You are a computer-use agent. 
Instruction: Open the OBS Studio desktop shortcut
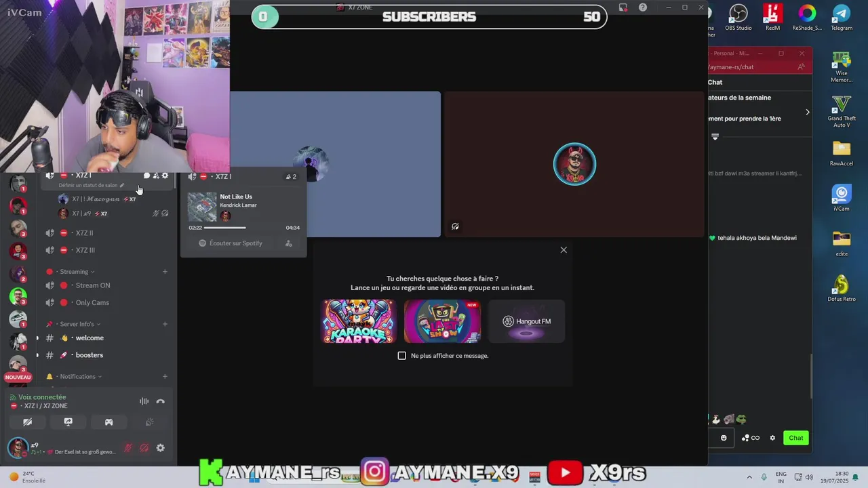coord(738,18)
